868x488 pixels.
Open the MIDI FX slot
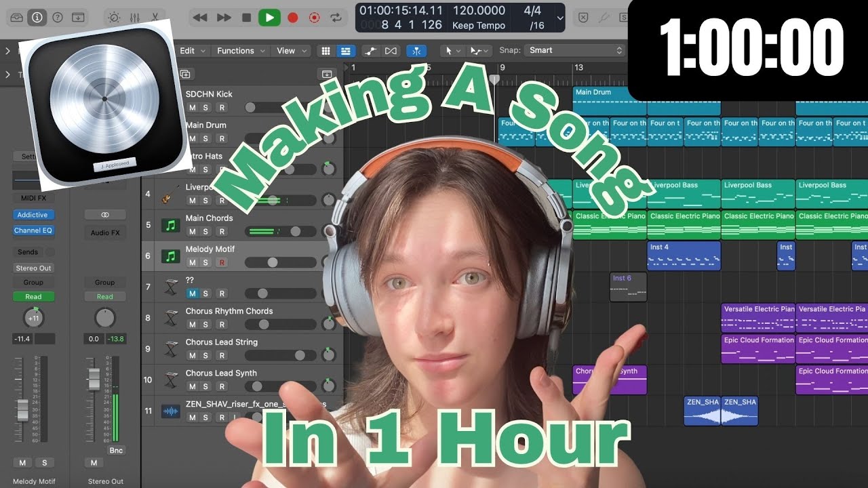(x=33, y=199)
